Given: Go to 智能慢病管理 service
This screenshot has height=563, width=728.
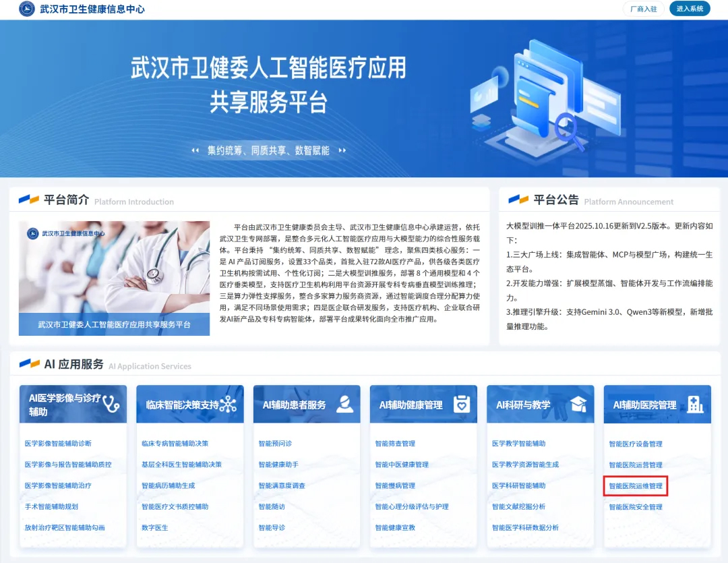Looking at the screenshot, I should point(395,485).
